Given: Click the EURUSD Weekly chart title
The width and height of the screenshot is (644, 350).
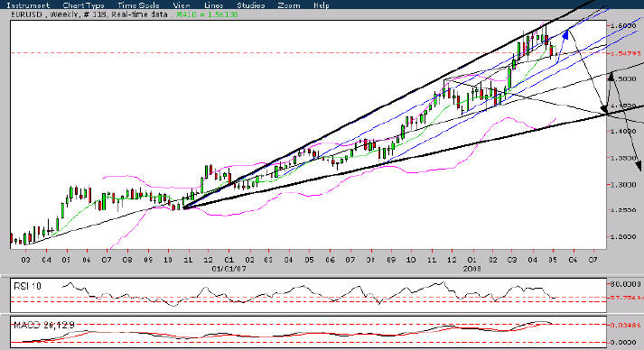Looking at the screenshot, I should pos(89,14).
